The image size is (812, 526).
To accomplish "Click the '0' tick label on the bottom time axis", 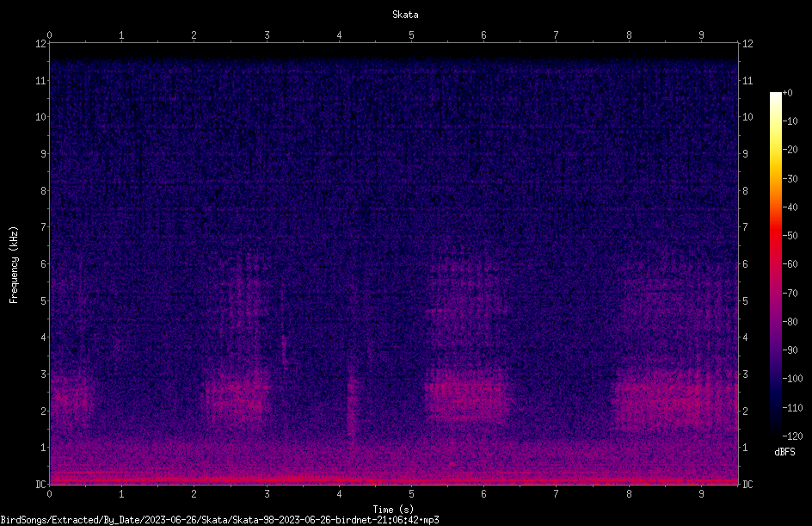I will point(49,494).
